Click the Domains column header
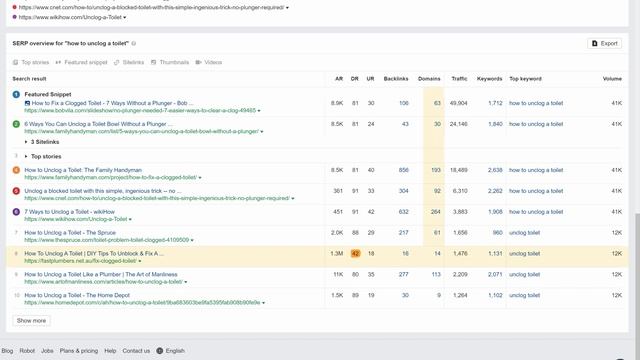The height and width of the screenshot is (360, 640). point(429,79)
